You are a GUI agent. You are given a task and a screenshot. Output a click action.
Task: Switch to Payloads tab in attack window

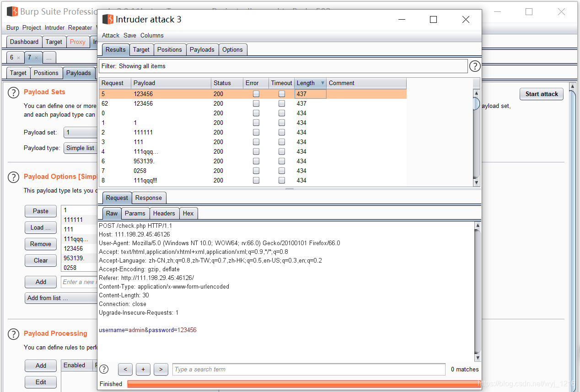[202, 49]
